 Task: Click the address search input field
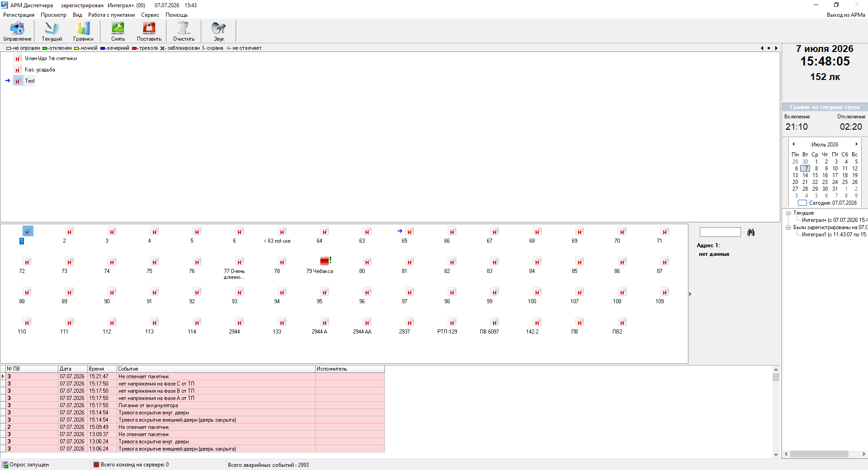pos(720,232)
